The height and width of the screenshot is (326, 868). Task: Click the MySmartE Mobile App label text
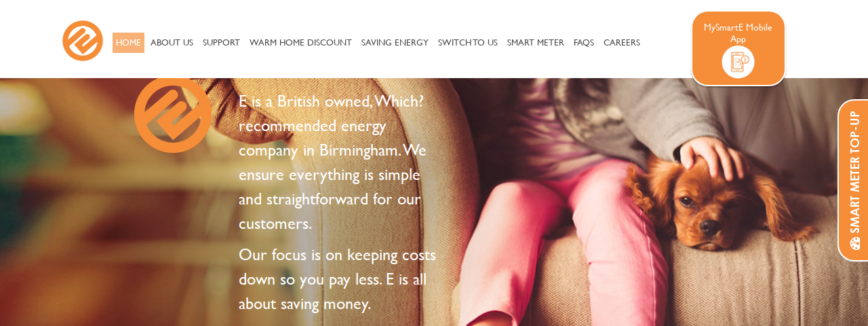(x=738, y=33)
